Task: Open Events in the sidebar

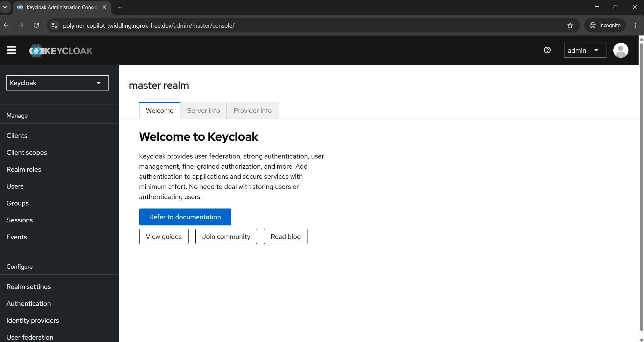Action: click(17, 237)
